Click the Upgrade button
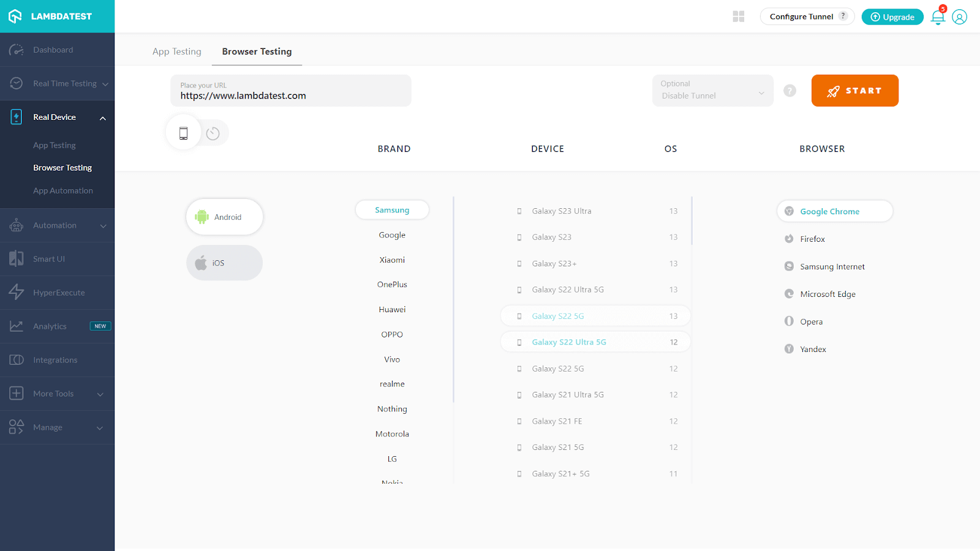Screen dimensions: 980x551 click(x=892, y=17)
